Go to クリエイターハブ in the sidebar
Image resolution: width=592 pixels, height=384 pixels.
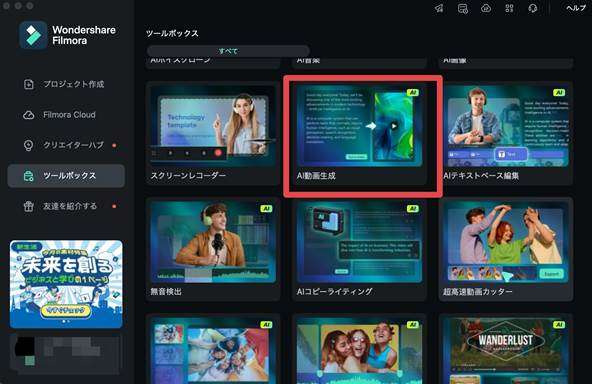pos(66,145)
